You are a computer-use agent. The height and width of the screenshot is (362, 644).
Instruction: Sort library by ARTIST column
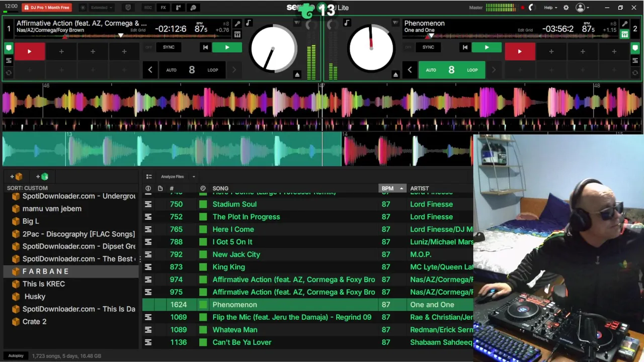pos(420,189)
